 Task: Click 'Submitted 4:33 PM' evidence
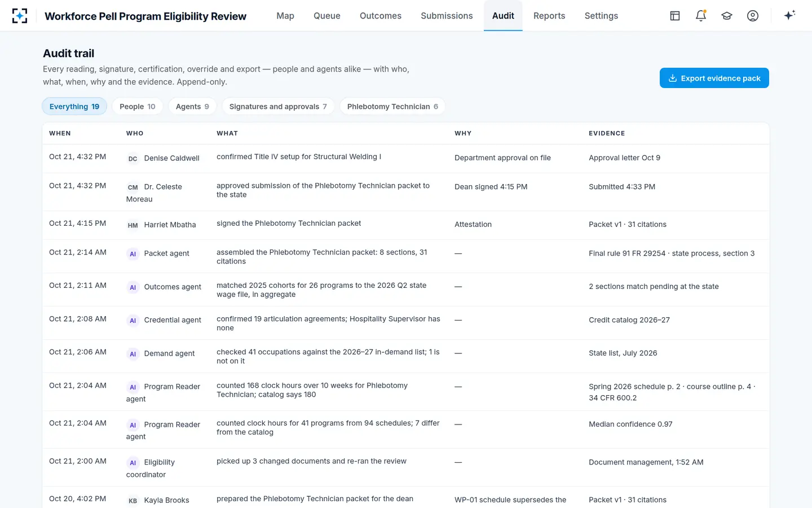point(622,187)
